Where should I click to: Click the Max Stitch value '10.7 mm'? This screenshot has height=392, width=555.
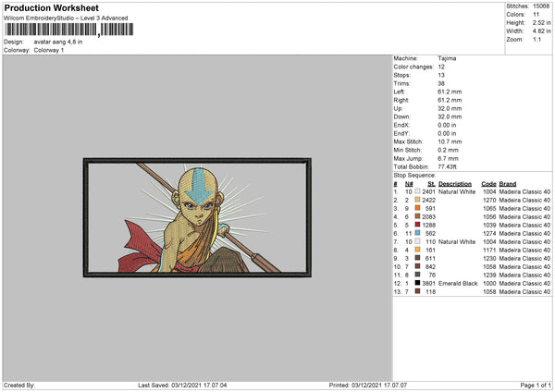pyautogui.click(x=450, y=141)
